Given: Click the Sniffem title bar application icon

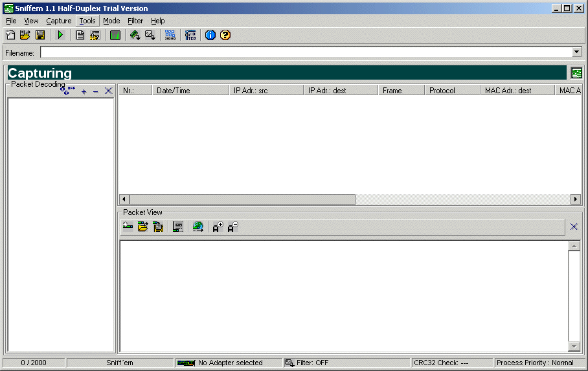Looking at the screenshot, I should coord(8,8).
